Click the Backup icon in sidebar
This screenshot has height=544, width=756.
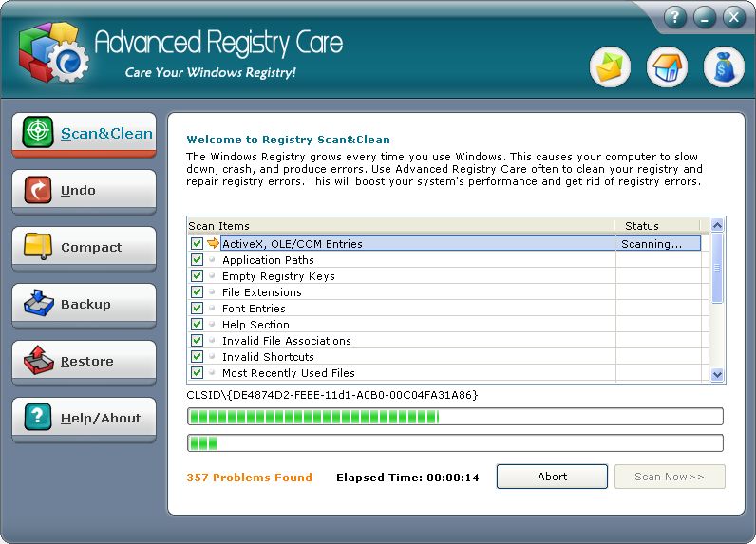38,305
